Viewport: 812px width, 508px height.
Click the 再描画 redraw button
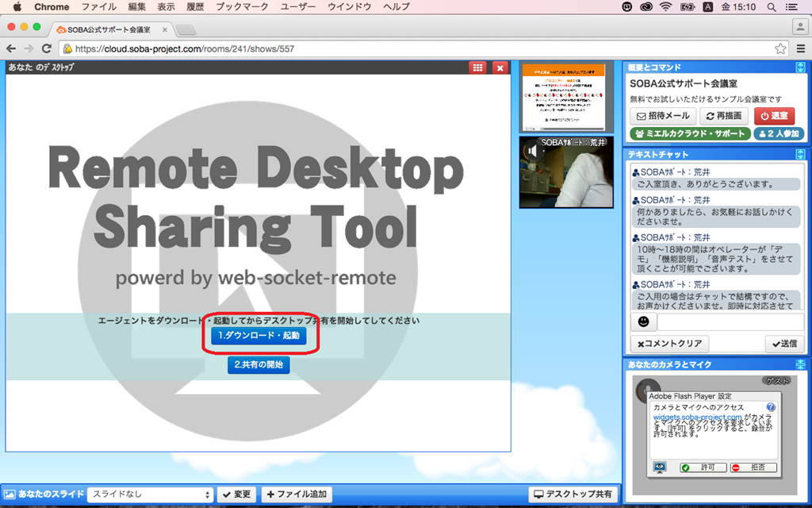[x=724, y=116]
